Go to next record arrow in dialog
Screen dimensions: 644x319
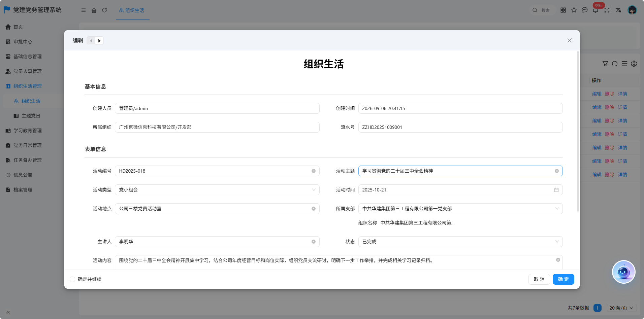click(x=99, y=40)
